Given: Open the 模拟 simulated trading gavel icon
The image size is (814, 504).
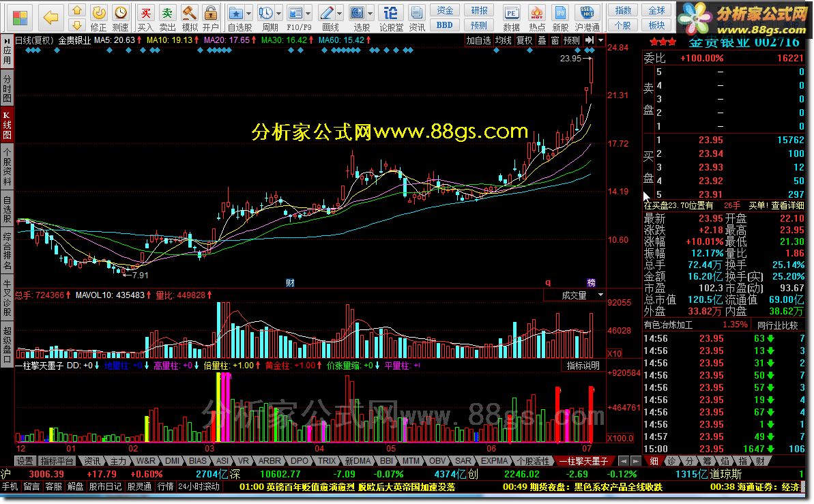Looking at the screenshot, I should tap(190, 18).
